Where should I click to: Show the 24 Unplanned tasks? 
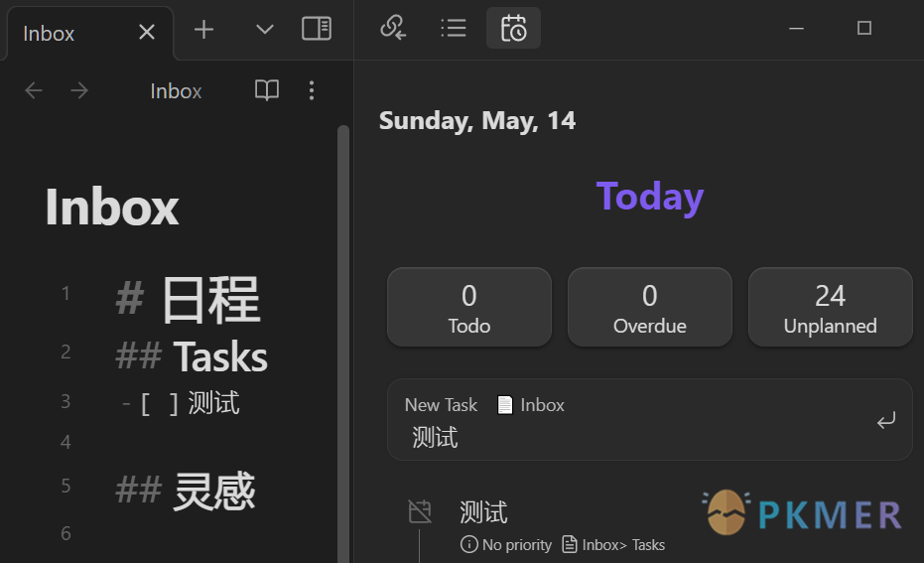click(x=830, y=308)
